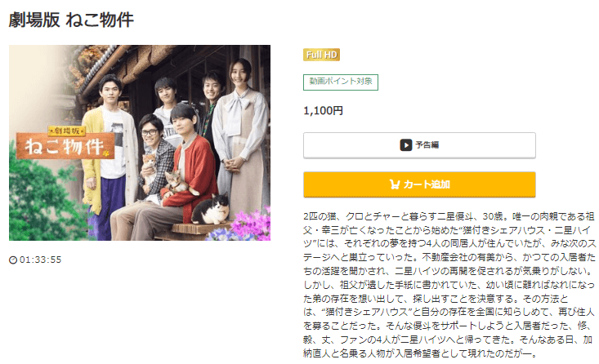The height and width of the screenshot is (364, 599).
Task: Click the pink flowers at poster corner
Action: coord(253,224)
